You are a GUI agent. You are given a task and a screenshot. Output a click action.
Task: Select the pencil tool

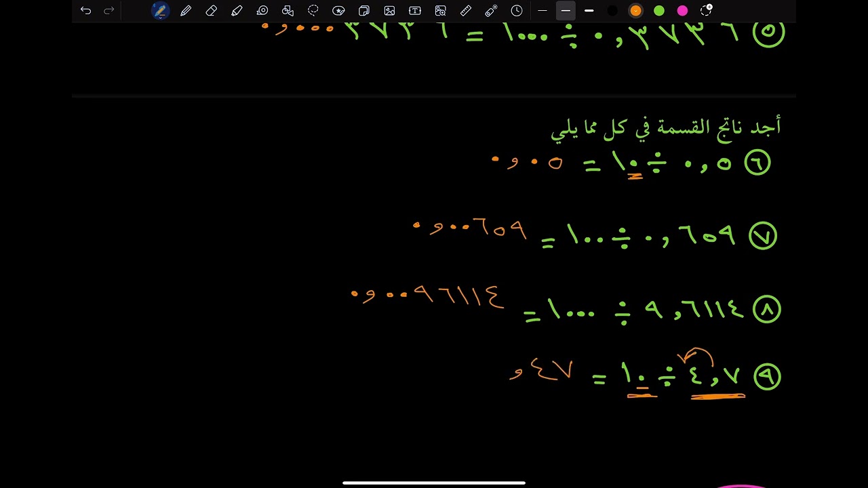(186, 10)
